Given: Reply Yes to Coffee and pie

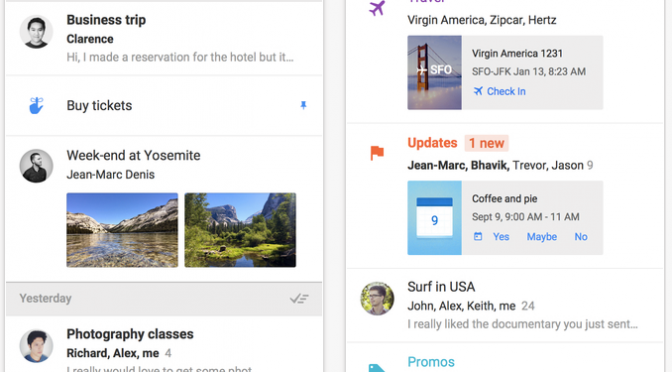Looking at the screenshot, I should click(501, 237).
